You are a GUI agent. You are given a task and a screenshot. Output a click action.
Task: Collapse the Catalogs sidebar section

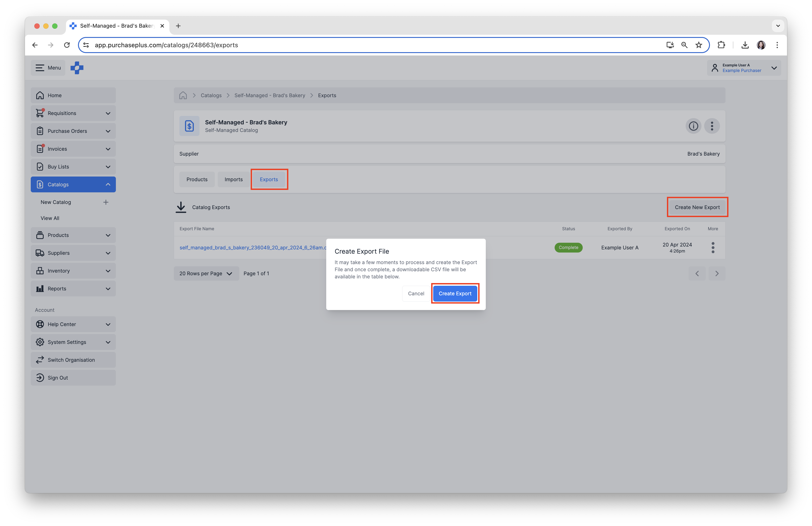tap(108, 184)
